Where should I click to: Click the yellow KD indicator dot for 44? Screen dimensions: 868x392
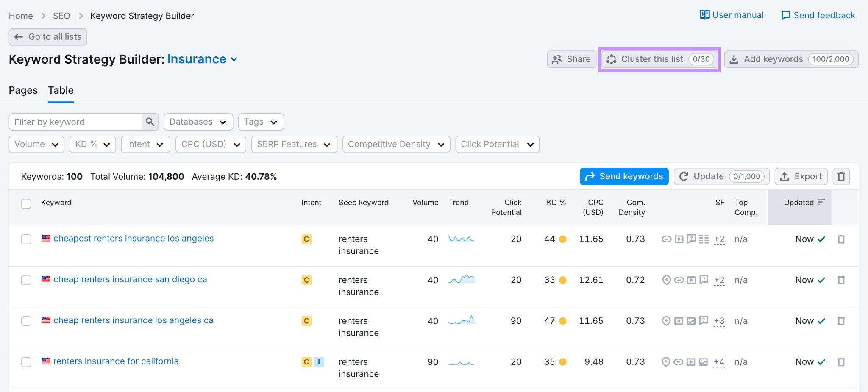[563, 239]
